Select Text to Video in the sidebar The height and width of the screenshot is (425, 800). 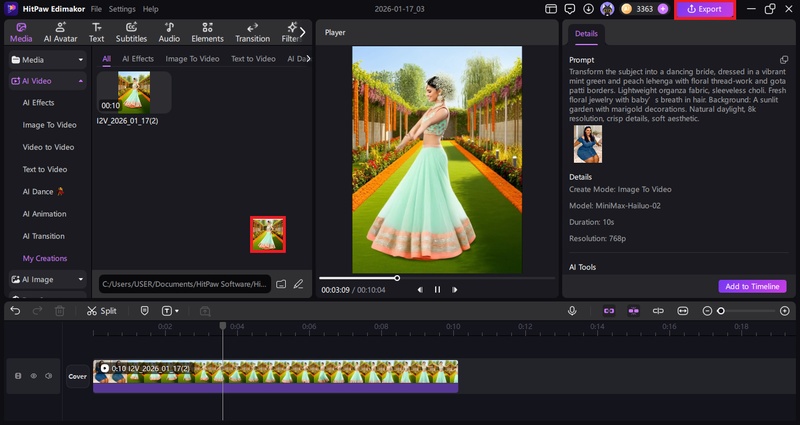(45, 169)
